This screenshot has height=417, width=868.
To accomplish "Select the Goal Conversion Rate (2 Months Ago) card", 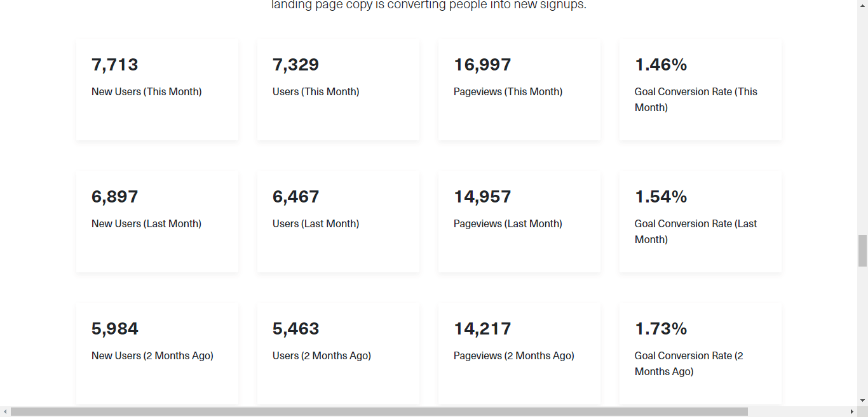I will pyautogui.click(x=700, y=353).
